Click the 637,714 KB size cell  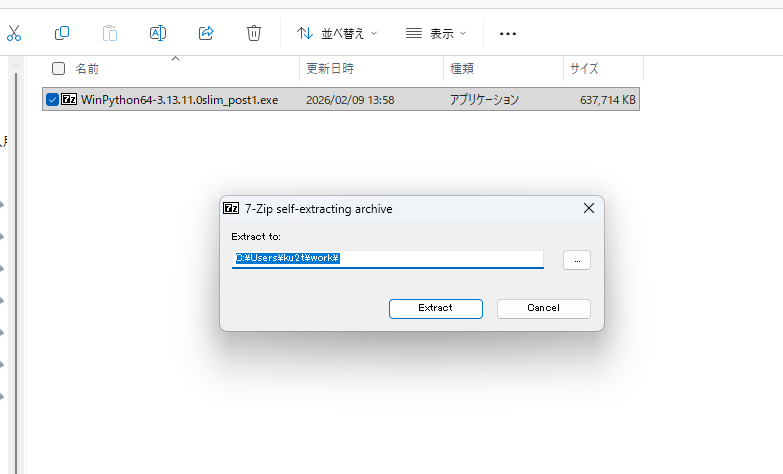(x=608, y=100)
